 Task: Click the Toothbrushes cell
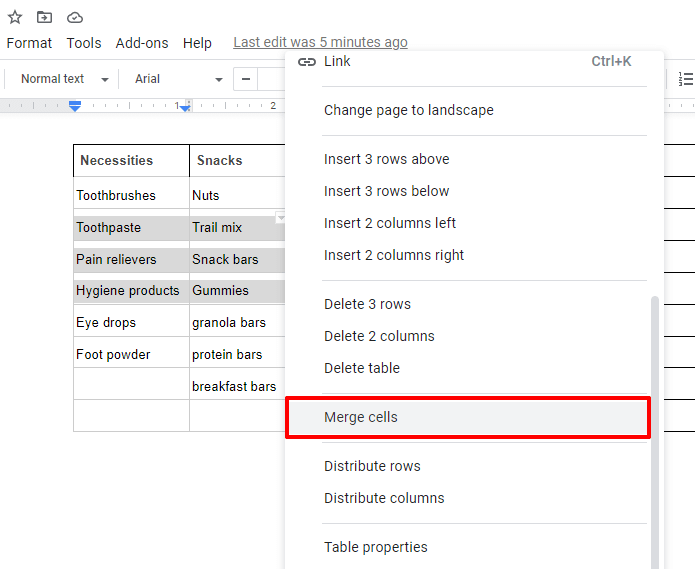click(131, 193)
